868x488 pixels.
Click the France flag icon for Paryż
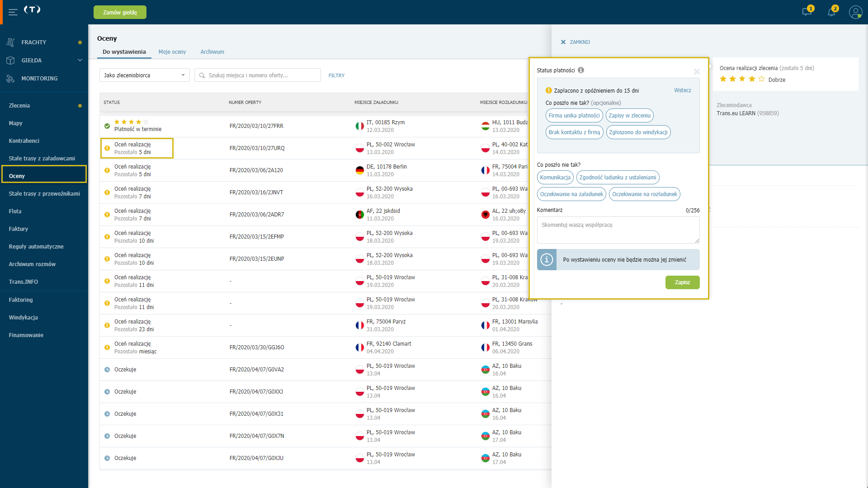pyautogui.click(x=360, y=325)
